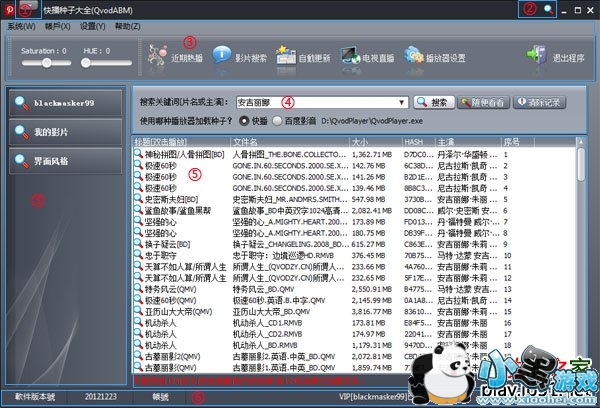Click the icon of row 亚历山大大帝(QMV)
The image size is (600, 408).
(138, 311)
